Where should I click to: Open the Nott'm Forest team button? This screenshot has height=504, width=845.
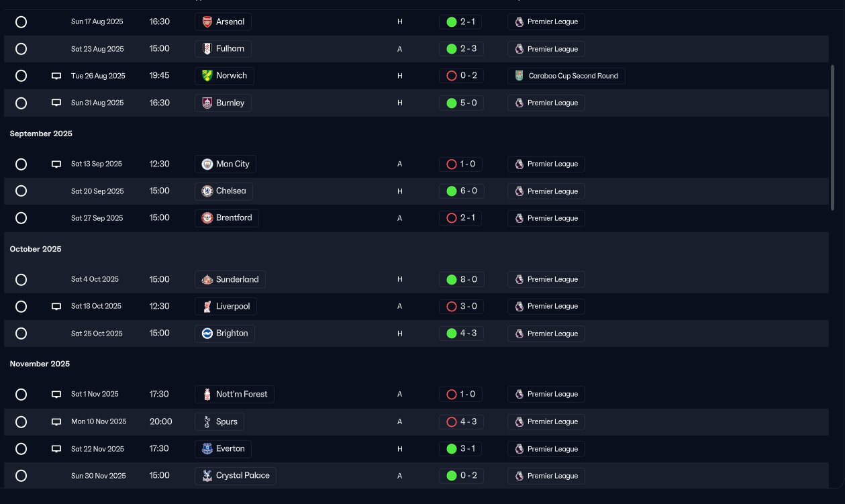[234, 395]
